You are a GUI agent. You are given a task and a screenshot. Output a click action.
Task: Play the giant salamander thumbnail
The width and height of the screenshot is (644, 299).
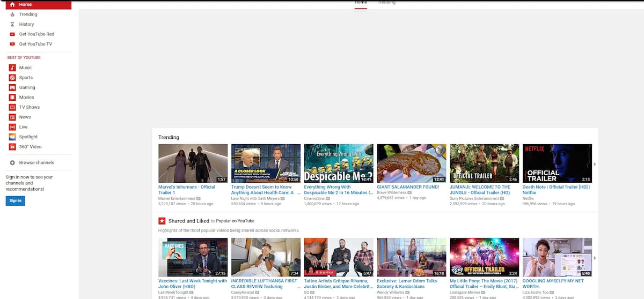point(412,163)
